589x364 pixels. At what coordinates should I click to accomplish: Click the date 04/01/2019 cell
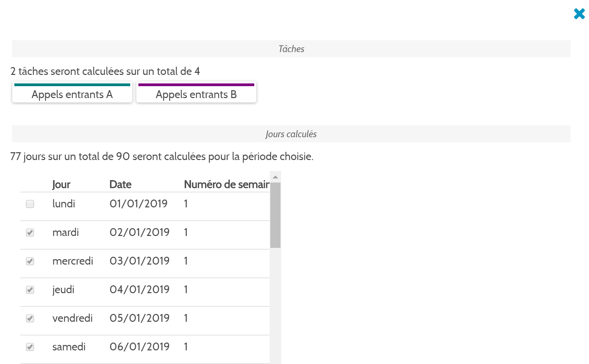click(139, 289)
